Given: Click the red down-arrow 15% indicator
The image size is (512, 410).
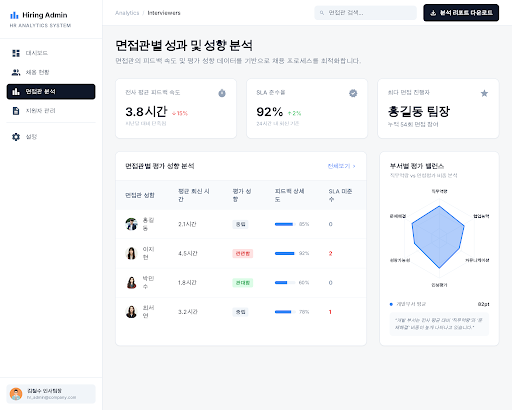Looking at the screenshot, I should pyautogui.click(x=180, y=113).
